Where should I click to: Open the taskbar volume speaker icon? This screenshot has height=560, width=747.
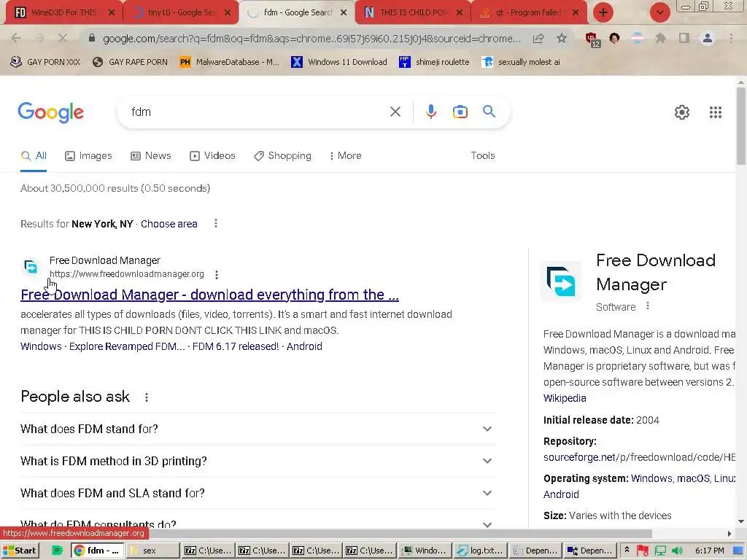pyautogui.click(x=676, y=551)
